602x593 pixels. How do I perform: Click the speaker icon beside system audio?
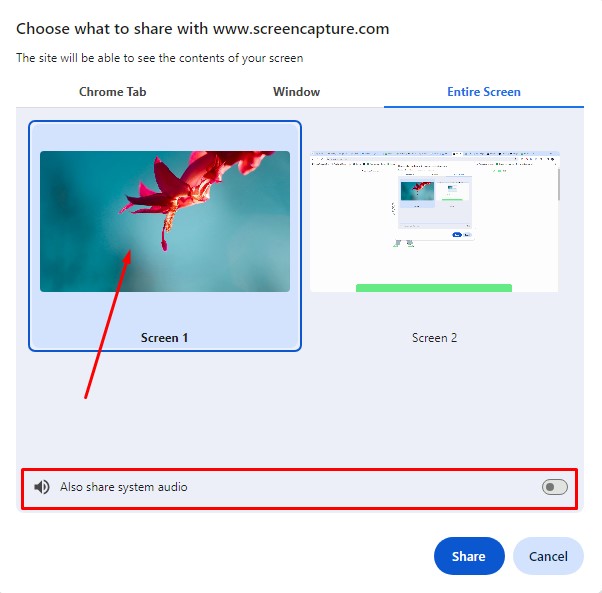point(41,487)
